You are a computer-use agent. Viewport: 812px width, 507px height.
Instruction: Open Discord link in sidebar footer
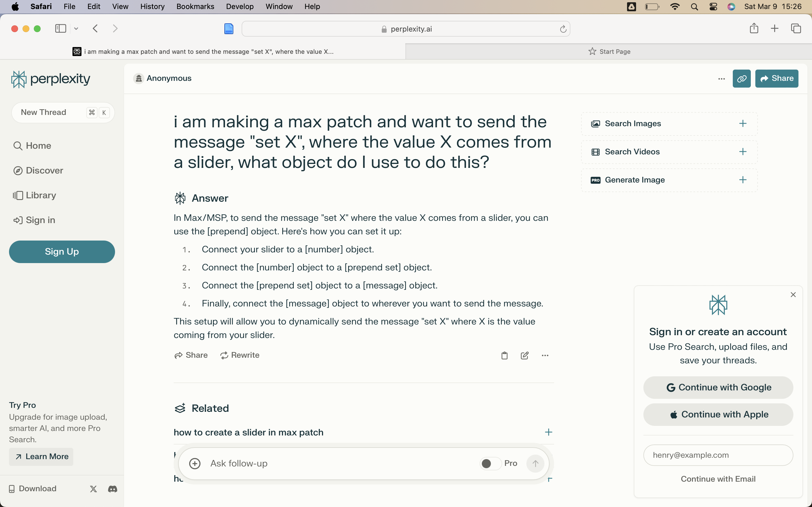click(112, 489)
